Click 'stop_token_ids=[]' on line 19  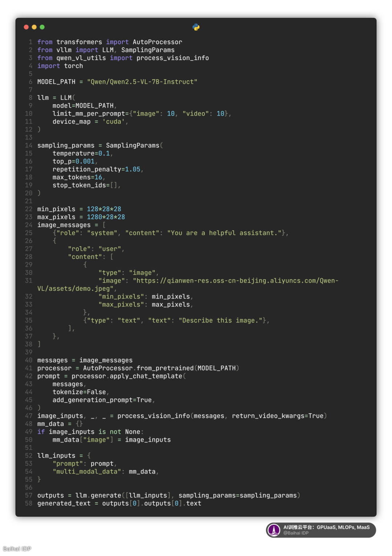click(x=85, y=186)
